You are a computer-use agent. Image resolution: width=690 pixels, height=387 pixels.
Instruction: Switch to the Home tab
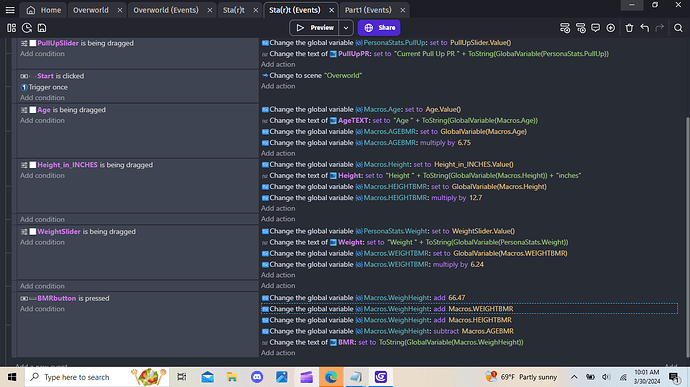tap(44, 10)
